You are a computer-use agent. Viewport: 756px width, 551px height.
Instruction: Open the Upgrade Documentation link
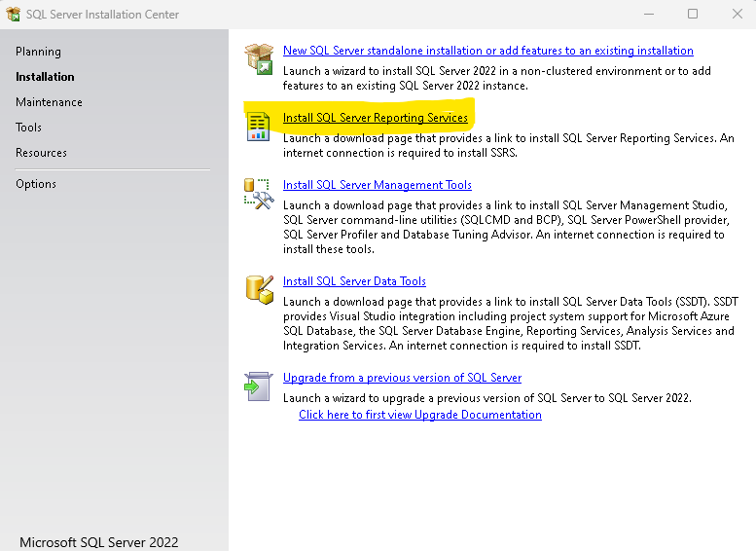pos(420,415)
